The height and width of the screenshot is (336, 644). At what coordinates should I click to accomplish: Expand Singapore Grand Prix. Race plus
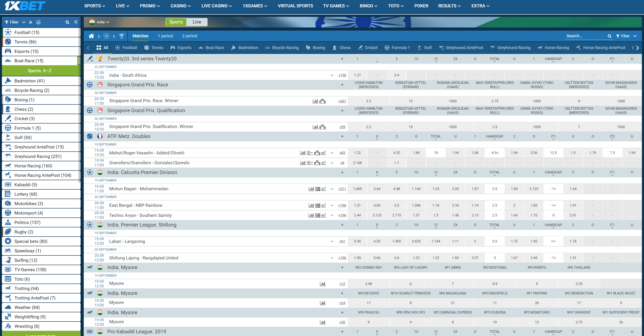(x=342, y=85)
